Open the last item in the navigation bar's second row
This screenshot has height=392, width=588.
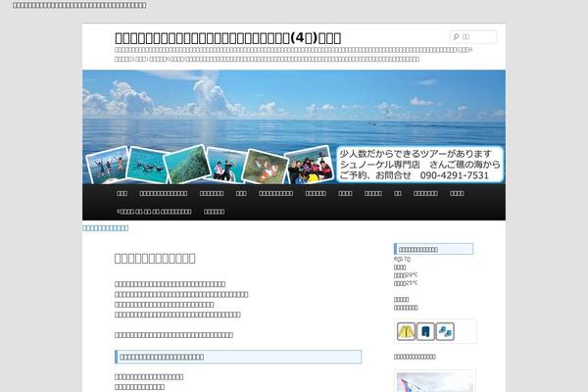(214, 212)
